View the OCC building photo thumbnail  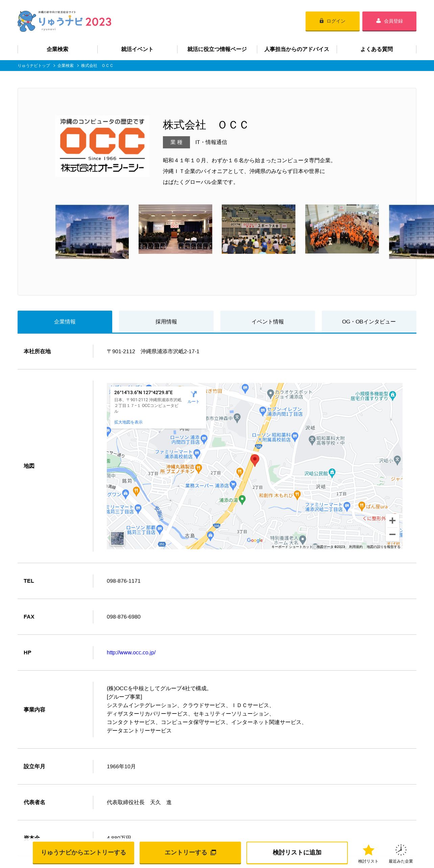[92, 232]
